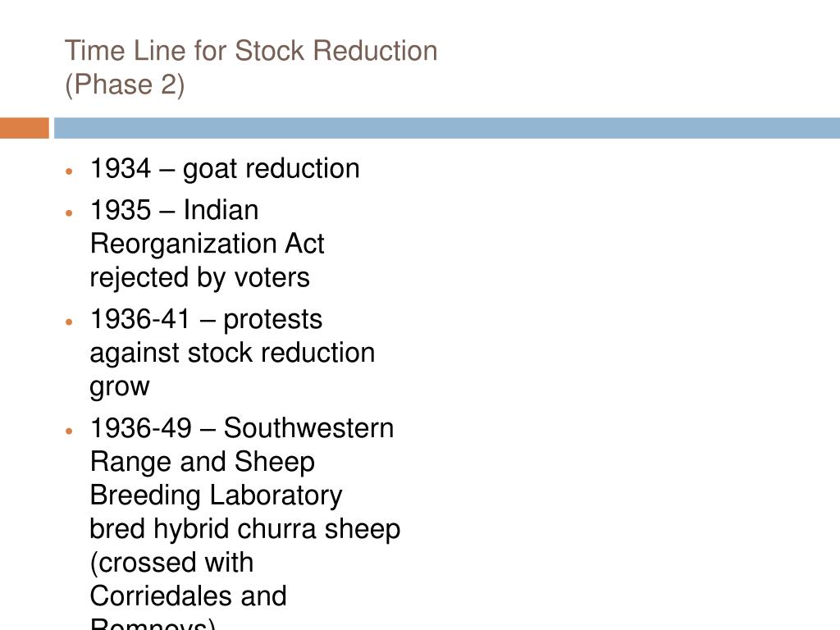The height and width of the screenshot is (630, 840).
Task: Click 'Reorganization Act' text
Action: (208, 244)
